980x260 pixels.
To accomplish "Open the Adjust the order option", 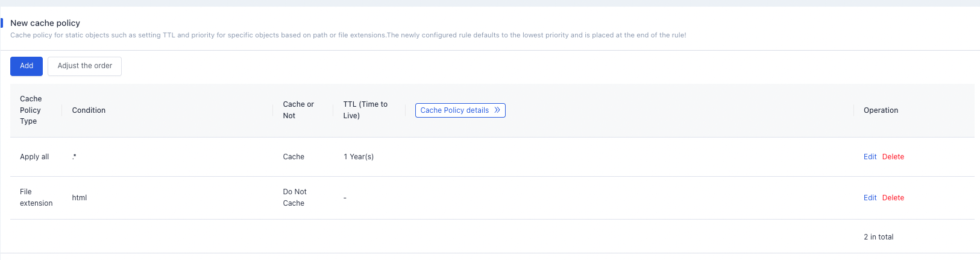I will tap(84, 66).
